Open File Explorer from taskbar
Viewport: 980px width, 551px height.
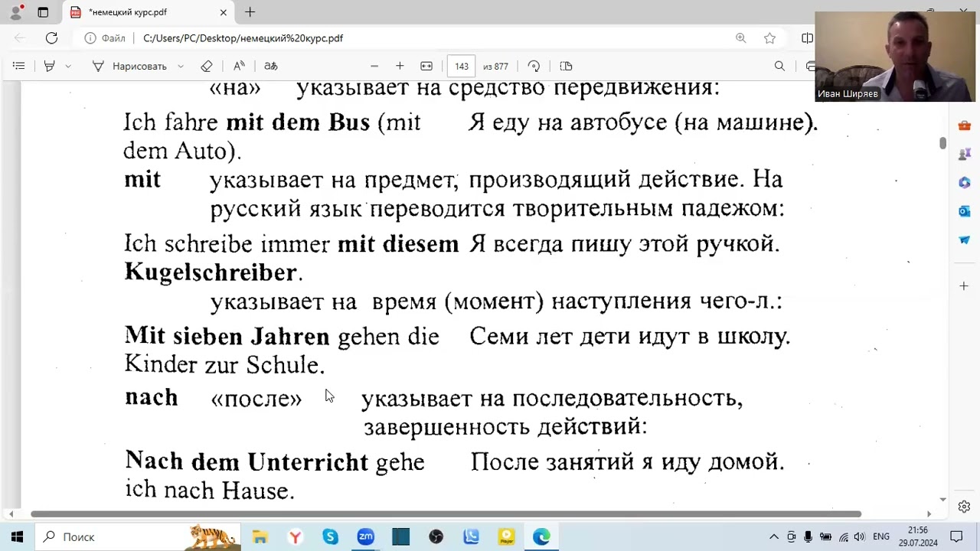(260, 536)
